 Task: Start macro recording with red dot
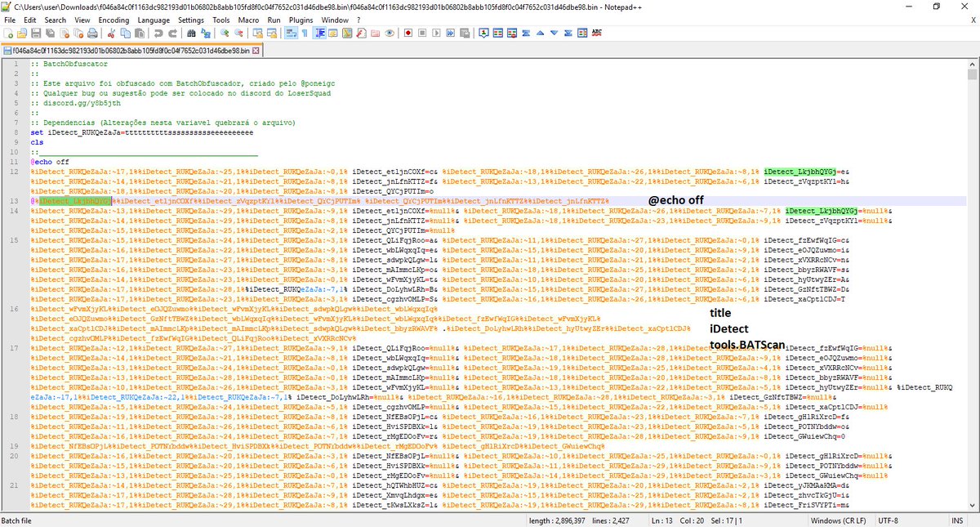pos(408,33)
